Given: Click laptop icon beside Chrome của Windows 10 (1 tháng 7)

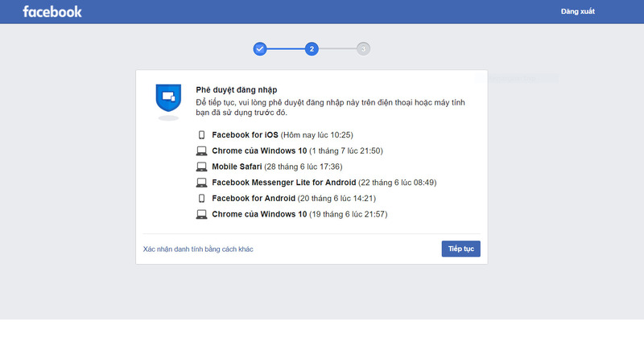Looking at the screenshot, I should pos(201,151).
